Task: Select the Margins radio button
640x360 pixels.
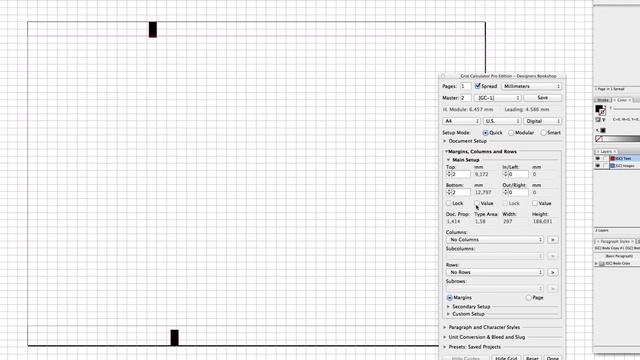Action: (x=449, y=298)
